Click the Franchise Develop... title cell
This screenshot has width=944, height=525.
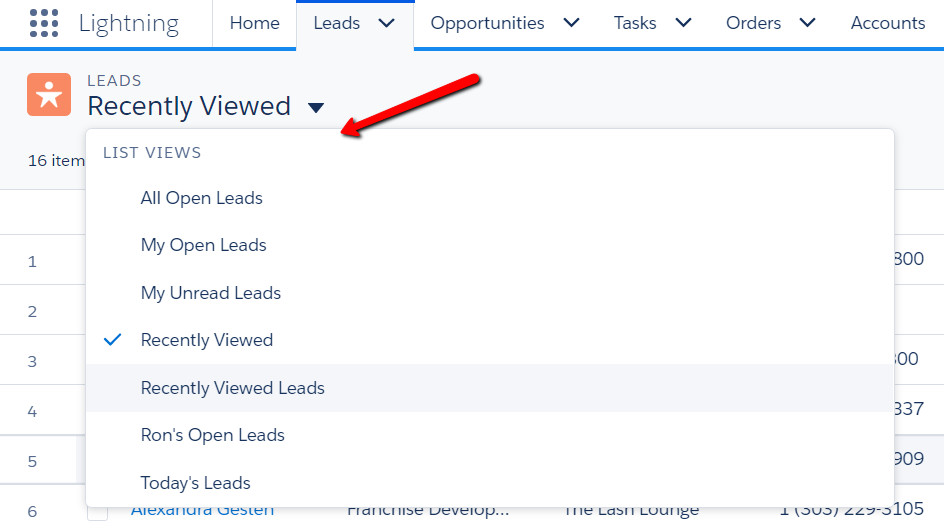pos(428,512)
